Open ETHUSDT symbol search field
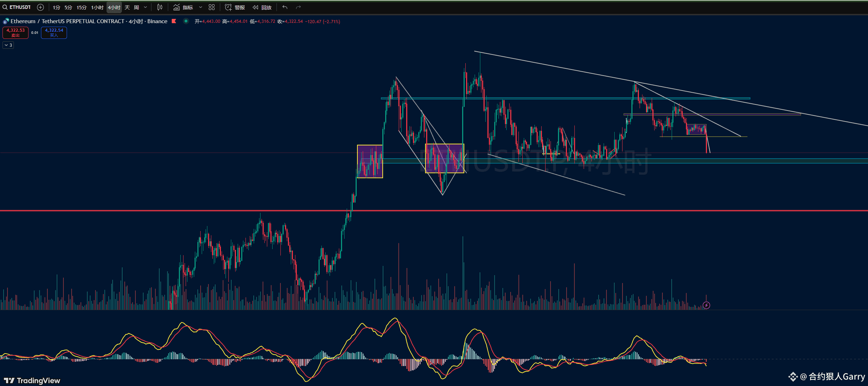Screen dimensions: 868x386 click(x=17, y=7)
